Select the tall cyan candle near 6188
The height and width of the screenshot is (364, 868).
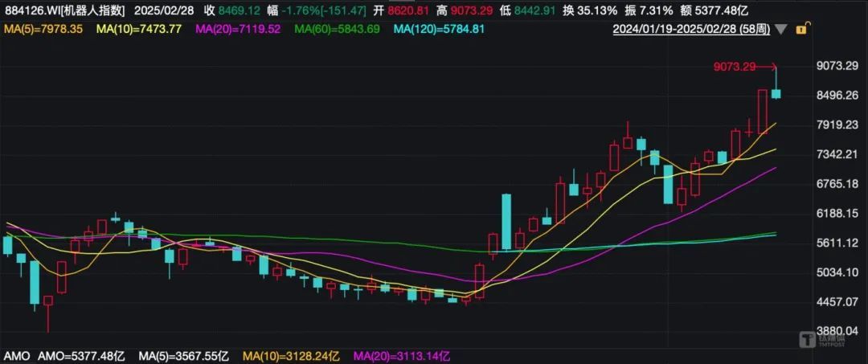tap(506, 222)
